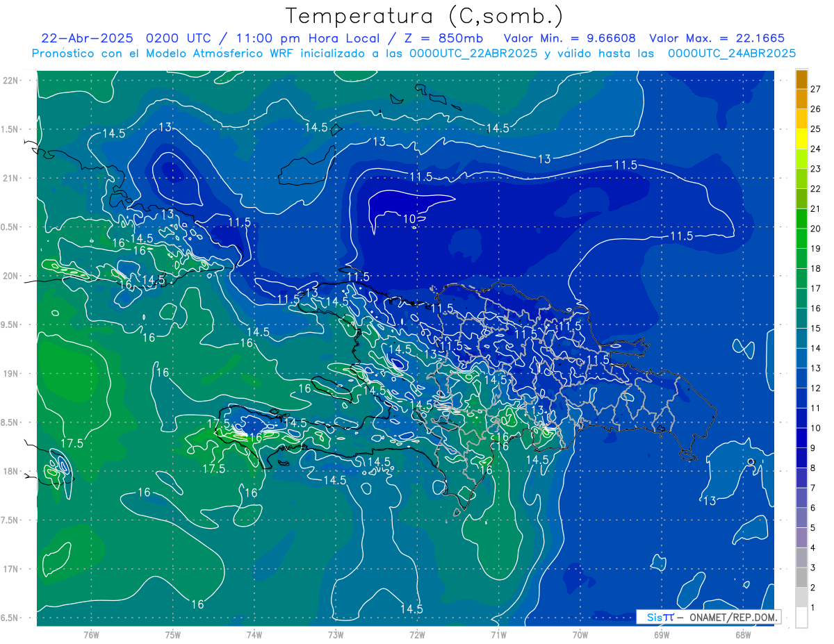This screenshot has height=644, width=834.
Task: Click the color bar label "9"
Action: (x=812, y=448)
